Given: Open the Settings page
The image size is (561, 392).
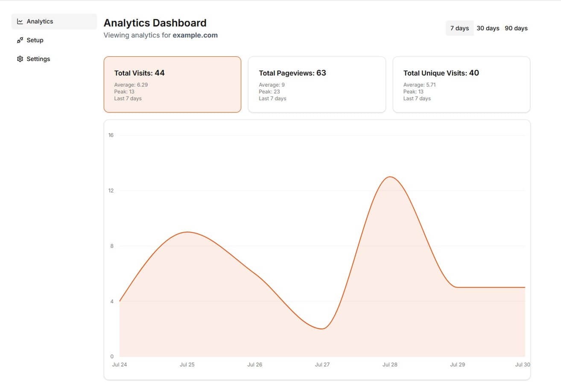Looking at the screenshot, I should 38,59.
